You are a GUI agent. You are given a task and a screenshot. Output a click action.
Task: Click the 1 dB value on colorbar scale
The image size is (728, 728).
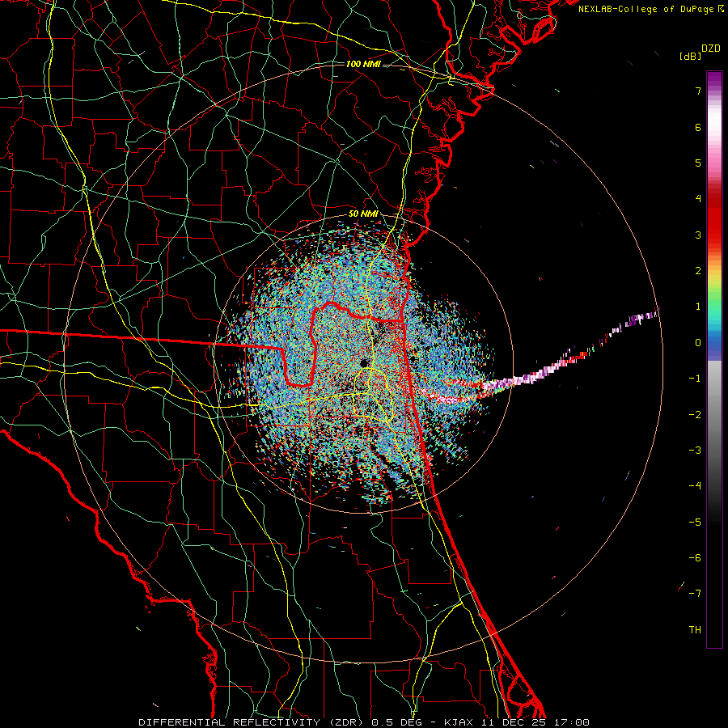(698, 307)
